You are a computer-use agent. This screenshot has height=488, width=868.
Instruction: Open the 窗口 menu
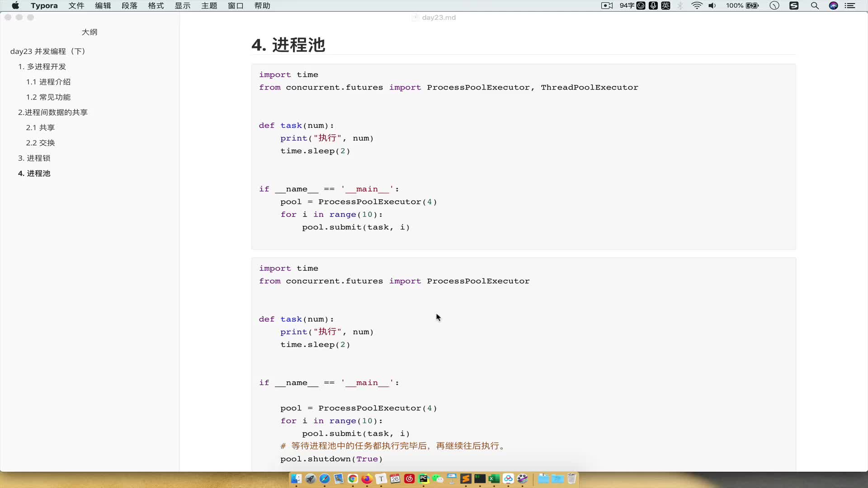pos(236,5)
